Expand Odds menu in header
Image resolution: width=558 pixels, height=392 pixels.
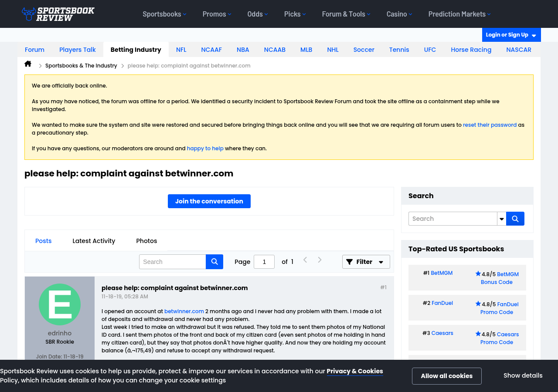coord(258,14)
